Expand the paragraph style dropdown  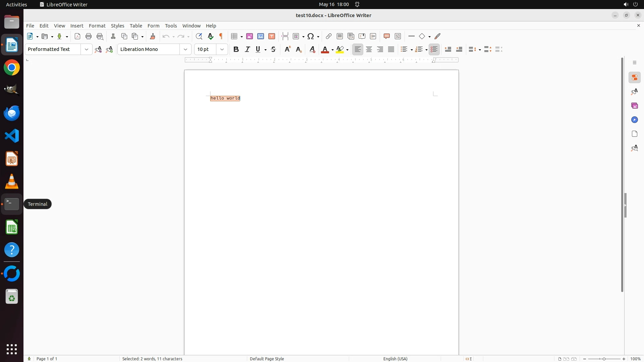click(87, 49)
